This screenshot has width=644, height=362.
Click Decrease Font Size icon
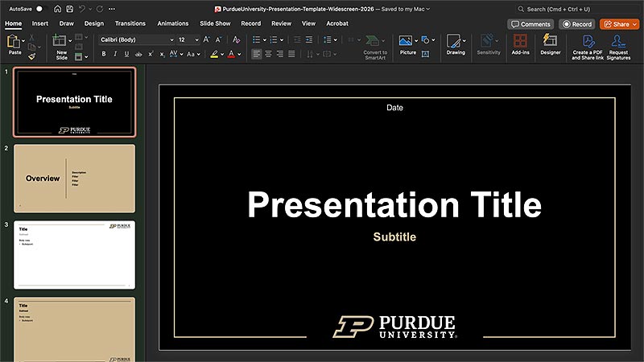(x=218, y=39)
